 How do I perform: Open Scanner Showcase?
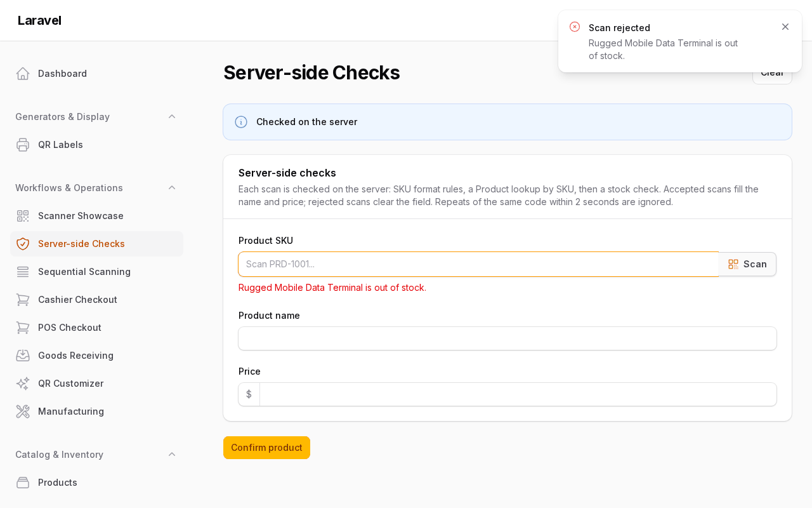[96, 216]
